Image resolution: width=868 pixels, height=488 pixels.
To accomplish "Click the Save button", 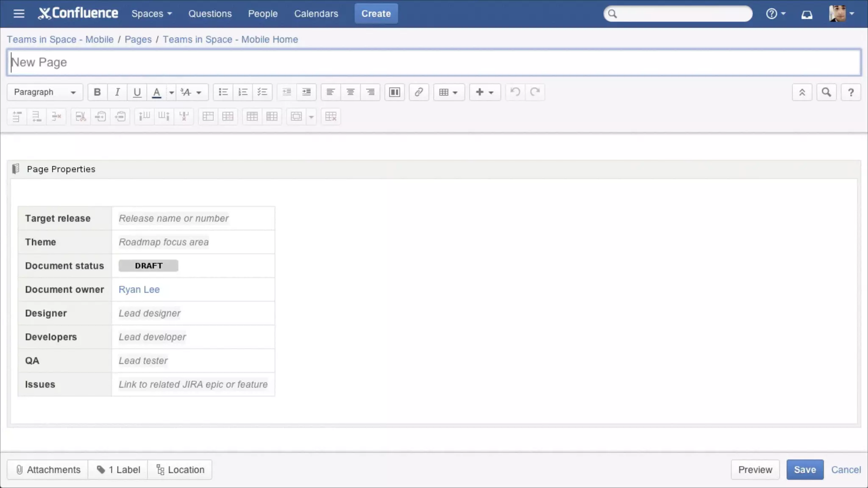I will 804,469.
